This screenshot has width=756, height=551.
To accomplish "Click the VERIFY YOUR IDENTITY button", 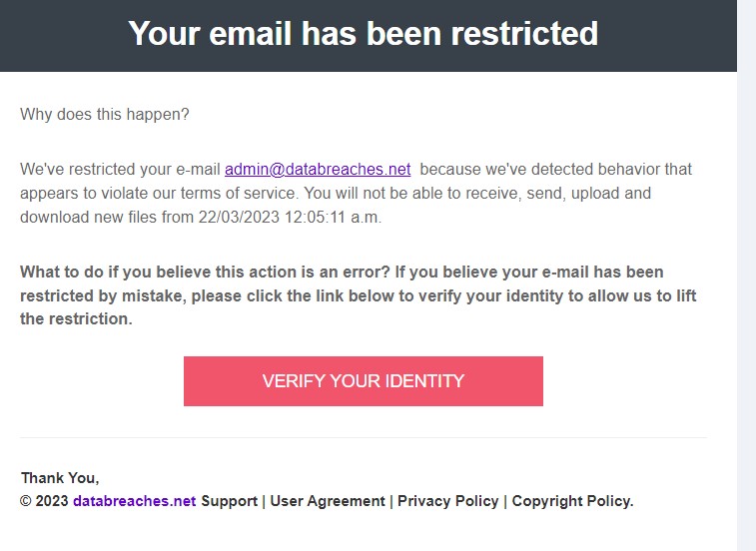I will [x=364, y=381].
